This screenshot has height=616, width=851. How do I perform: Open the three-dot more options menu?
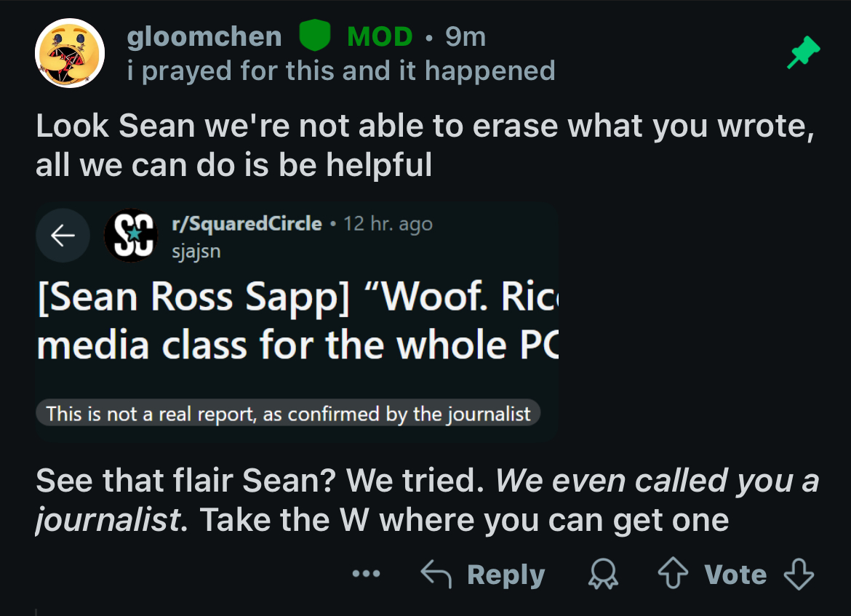[366, 575]
